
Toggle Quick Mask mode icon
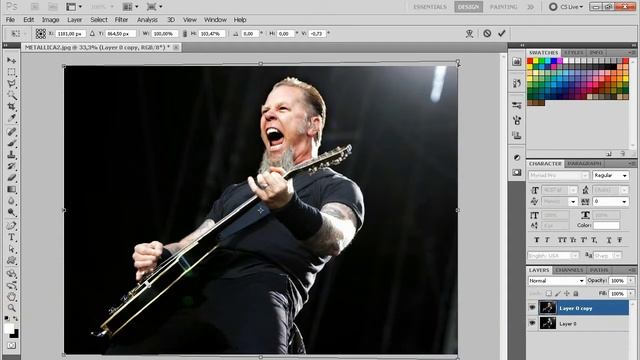[x=11, y=346]
